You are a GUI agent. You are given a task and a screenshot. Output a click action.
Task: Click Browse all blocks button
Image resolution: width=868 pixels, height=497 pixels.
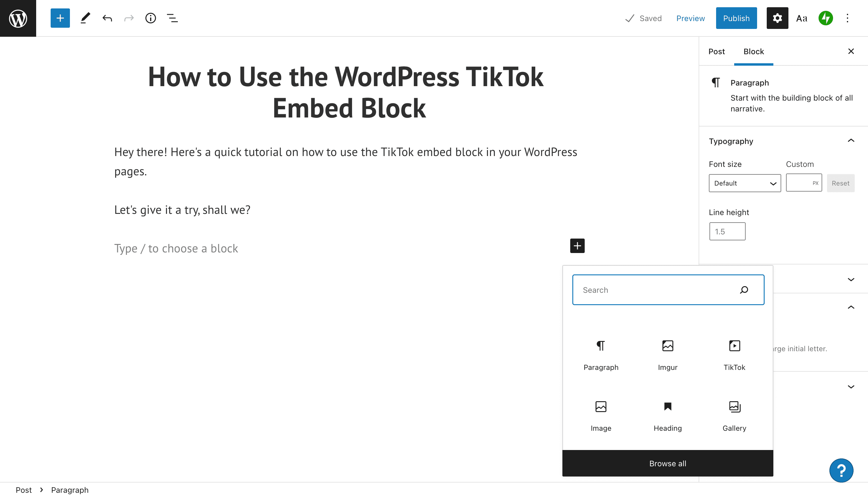coord(667,464)
